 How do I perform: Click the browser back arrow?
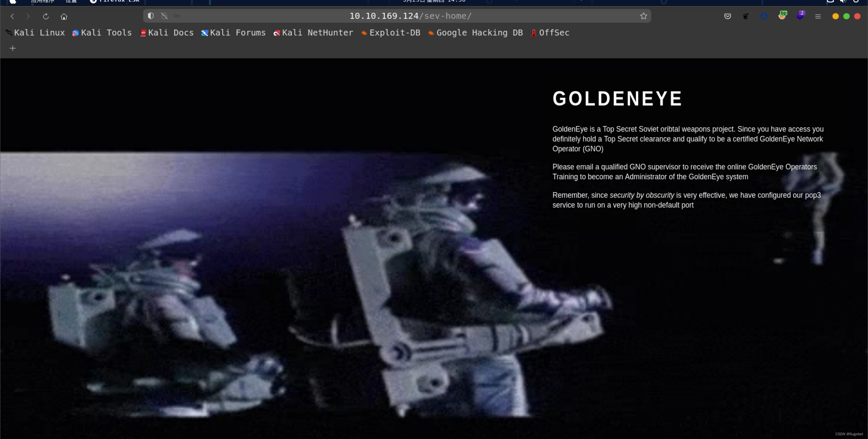(12, 16)
